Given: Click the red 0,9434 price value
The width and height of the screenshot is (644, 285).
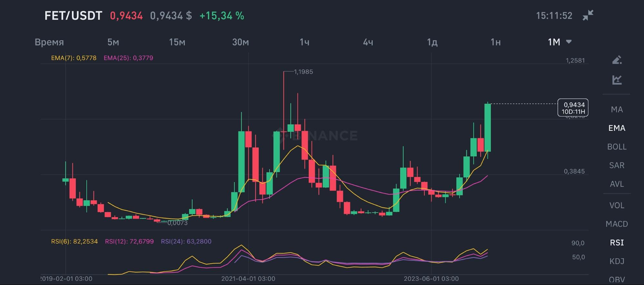Looking at the screenshot, I should pos(126,15).
